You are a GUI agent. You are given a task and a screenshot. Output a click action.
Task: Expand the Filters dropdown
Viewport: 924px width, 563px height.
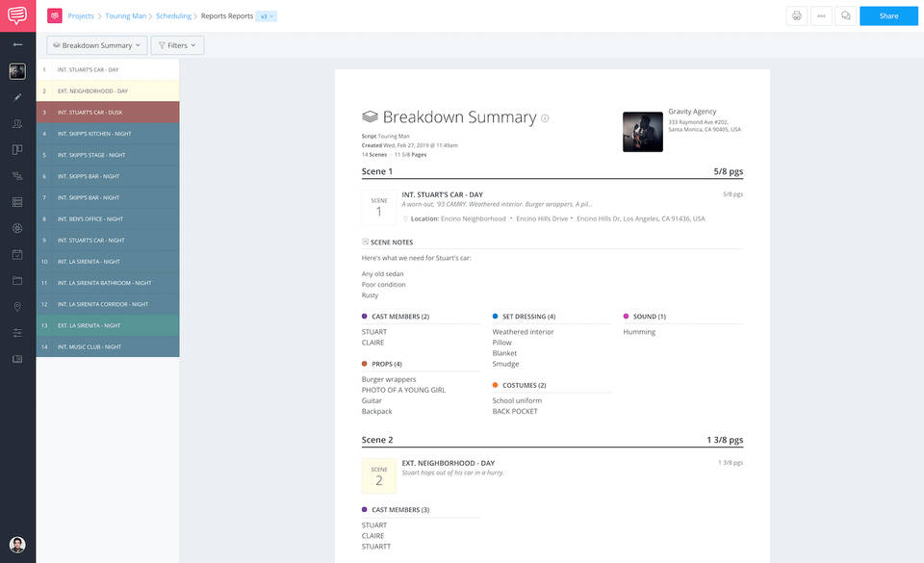[176, 44]
